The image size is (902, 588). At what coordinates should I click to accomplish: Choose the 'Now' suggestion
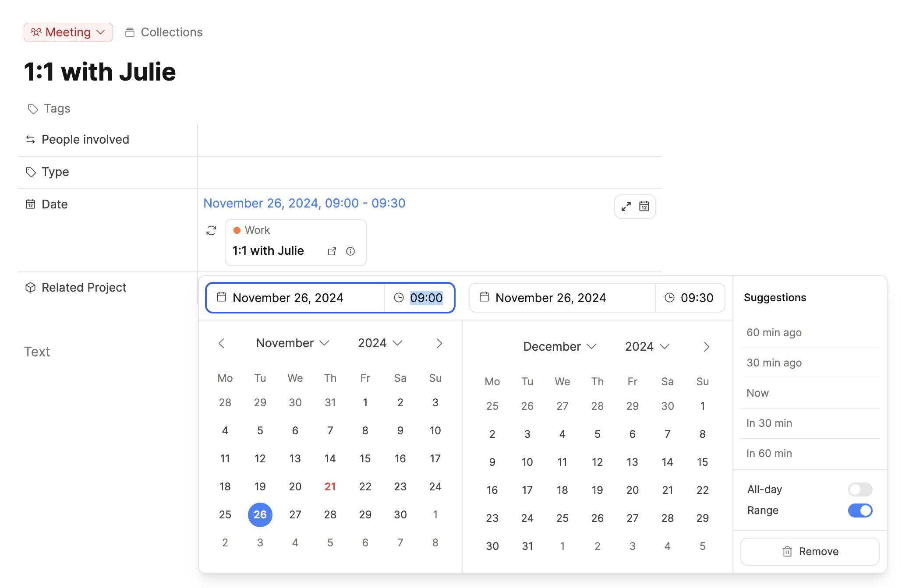pos(757,393)
